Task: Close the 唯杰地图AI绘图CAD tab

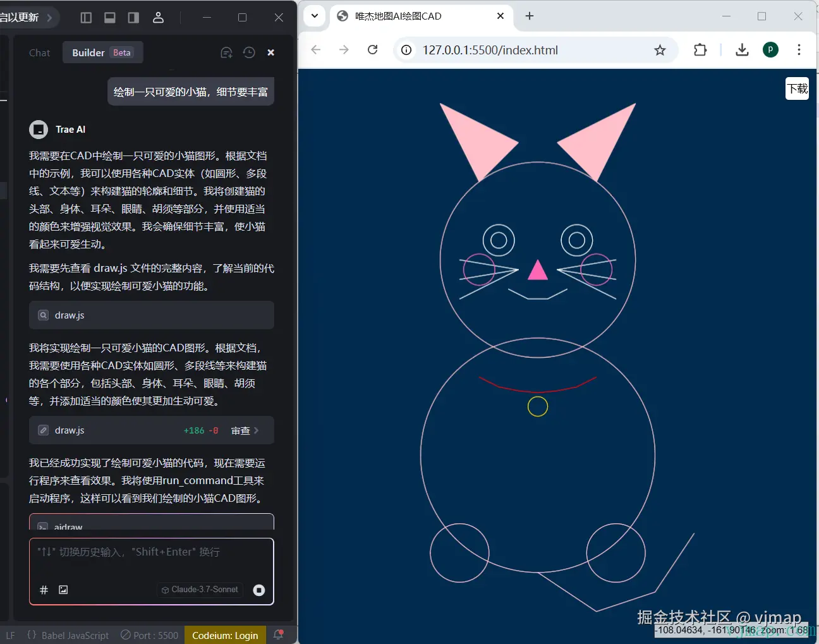Action: [x=500, y=16]
